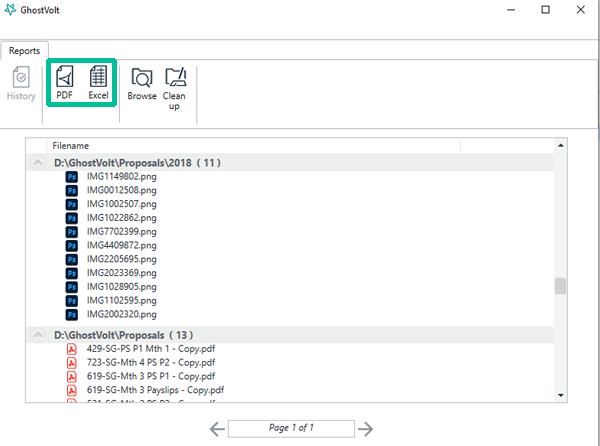Select file IMG2002320.png
The image size is (600, 446).
coord(122,314)
